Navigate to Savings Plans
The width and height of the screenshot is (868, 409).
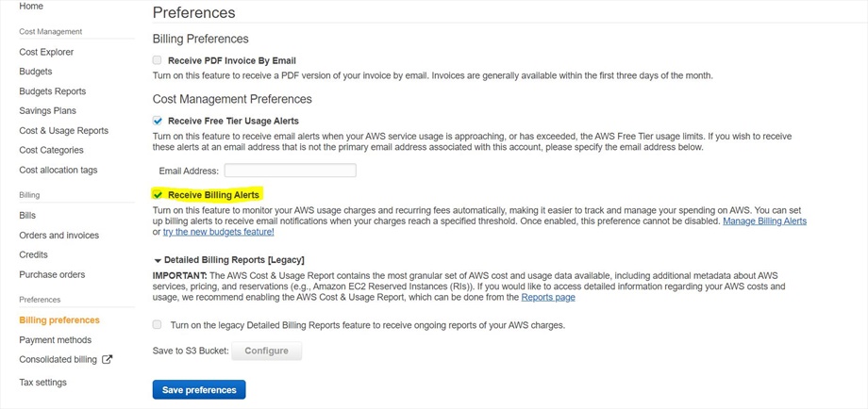47,111
